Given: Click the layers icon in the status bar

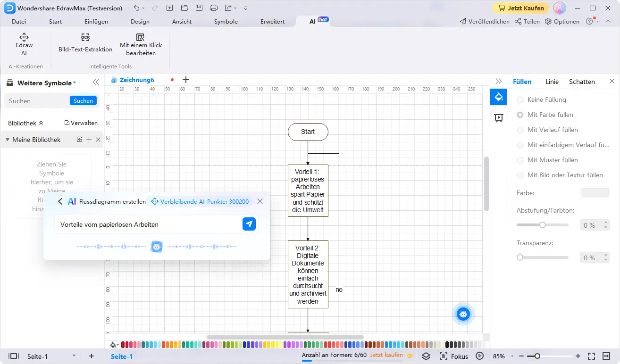Looking at the screenshot, I should [426, 356].
